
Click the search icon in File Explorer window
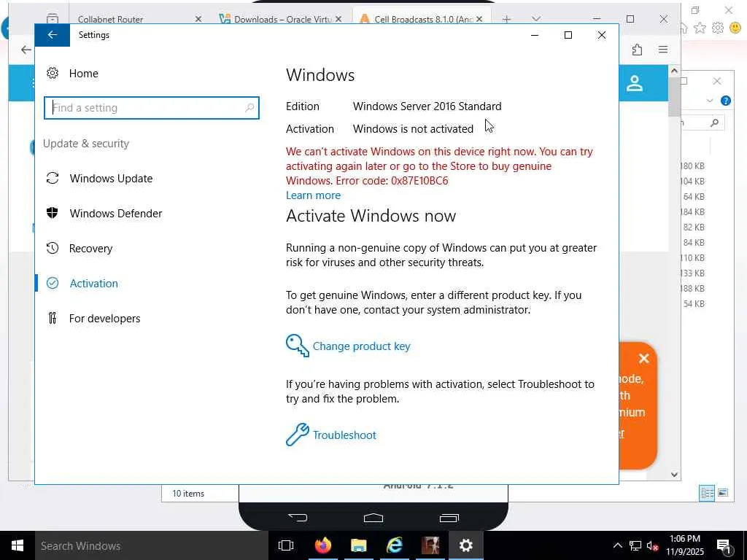[714, 122]
